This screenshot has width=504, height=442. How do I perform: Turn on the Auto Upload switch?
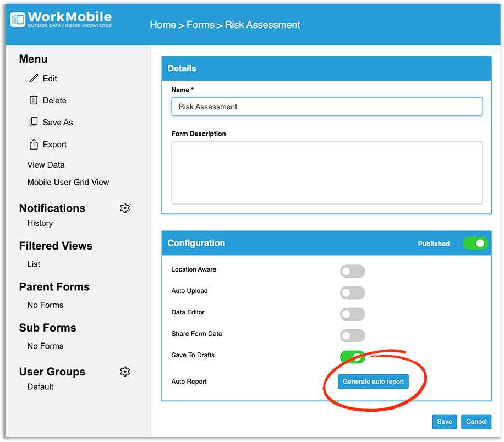(353, 292)
